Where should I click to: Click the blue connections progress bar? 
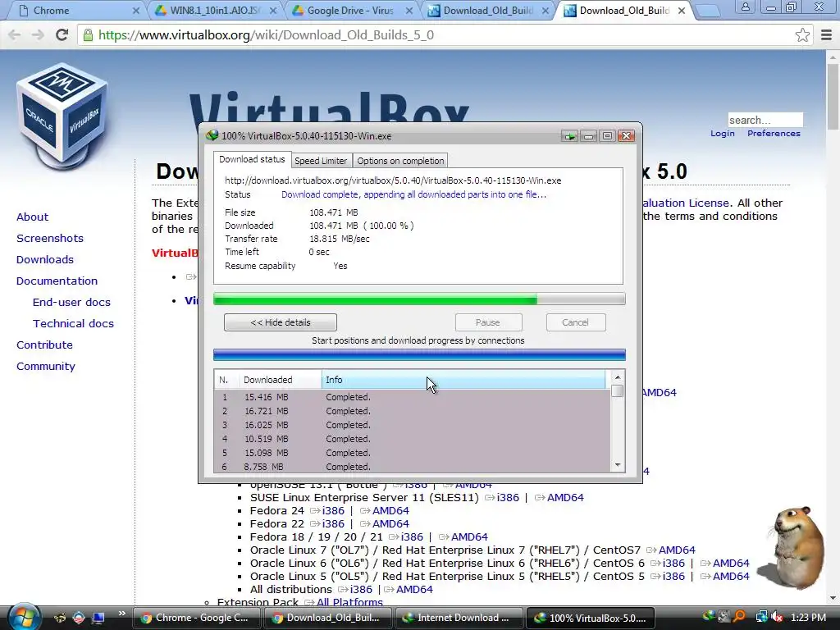tap(419, 354)
